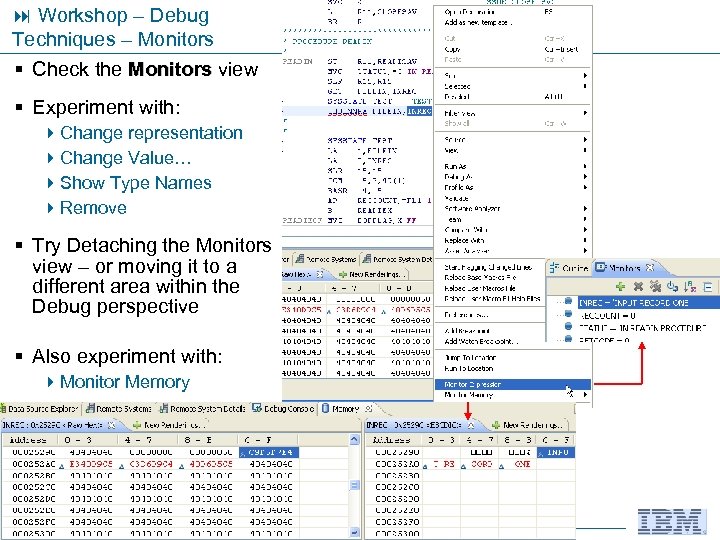Viewport: 720px width, 540px height.
Task: Choose Add Breakpoint in context menu
Action: (x=467, y=331)
